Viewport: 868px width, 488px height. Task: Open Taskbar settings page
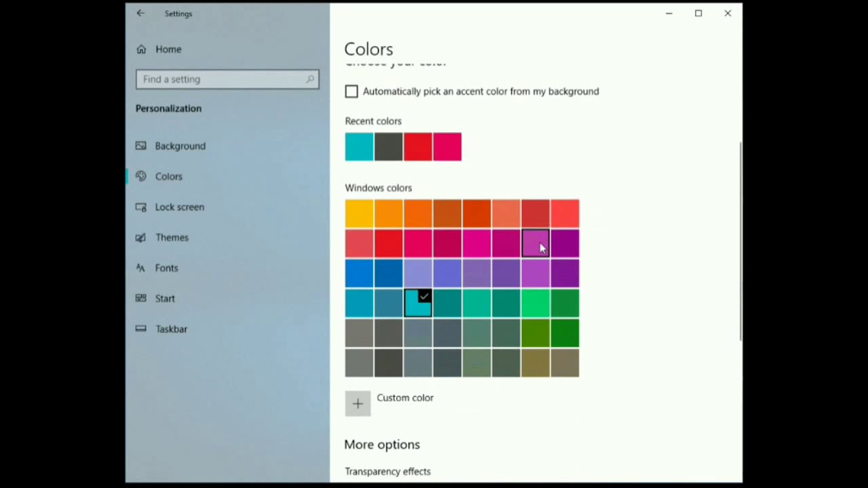(171, 329)
